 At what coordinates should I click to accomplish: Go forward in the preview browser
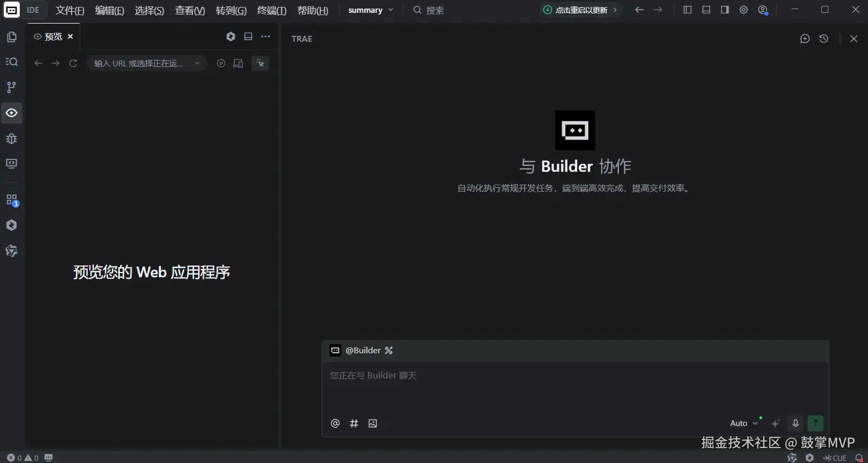tap(56, 63)
